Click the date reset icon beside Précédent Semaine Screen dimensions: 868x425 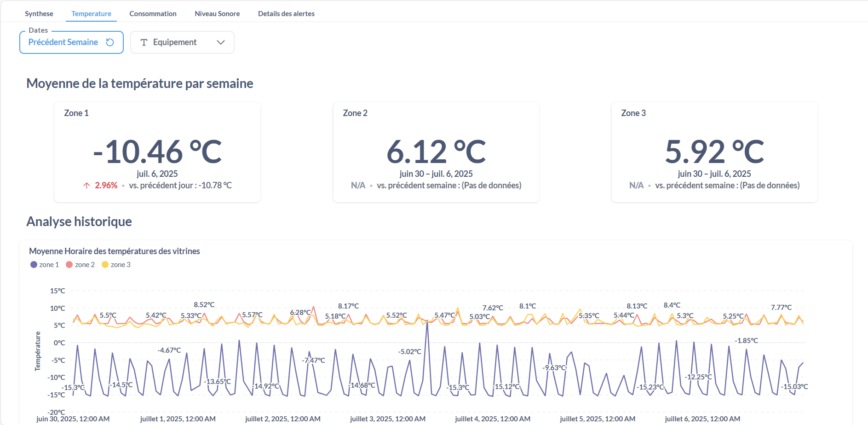coord(110,42)
